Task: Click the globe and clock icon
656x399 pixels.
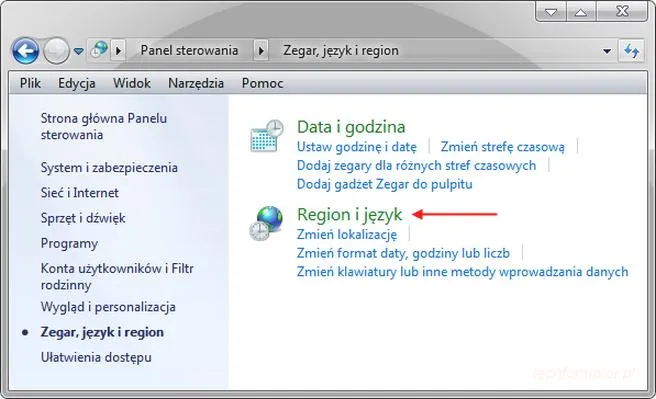Action: 266,223
